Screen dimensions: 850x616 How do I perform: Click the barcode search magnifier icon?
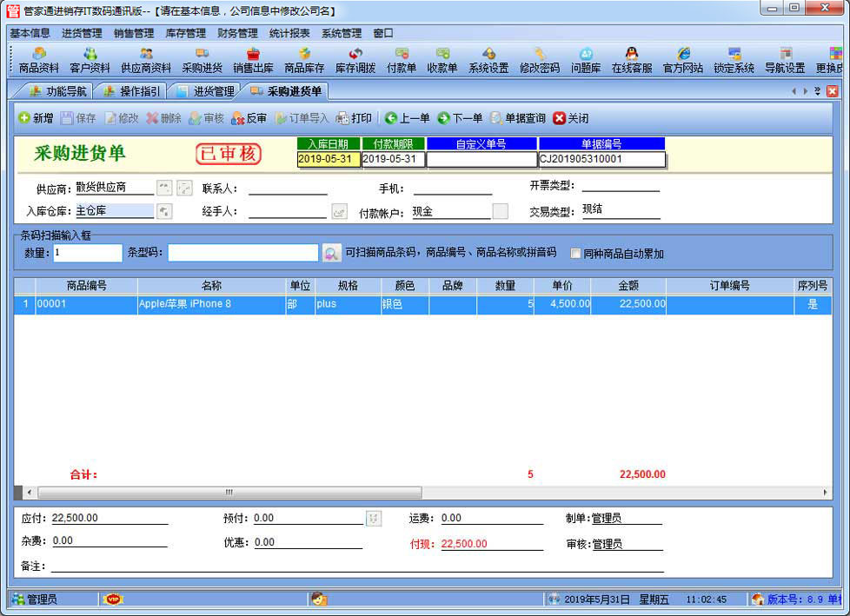tap(331, 253)
